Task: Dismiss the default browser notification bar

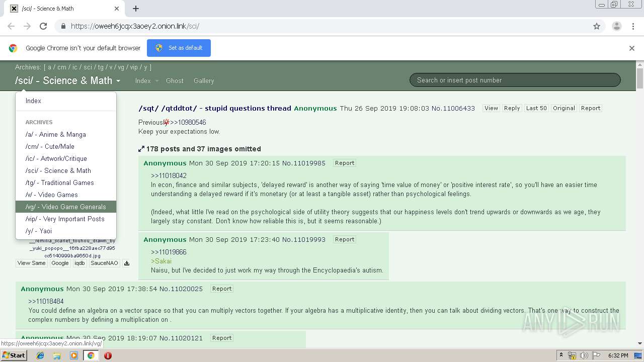Action: tap(632, 48)
